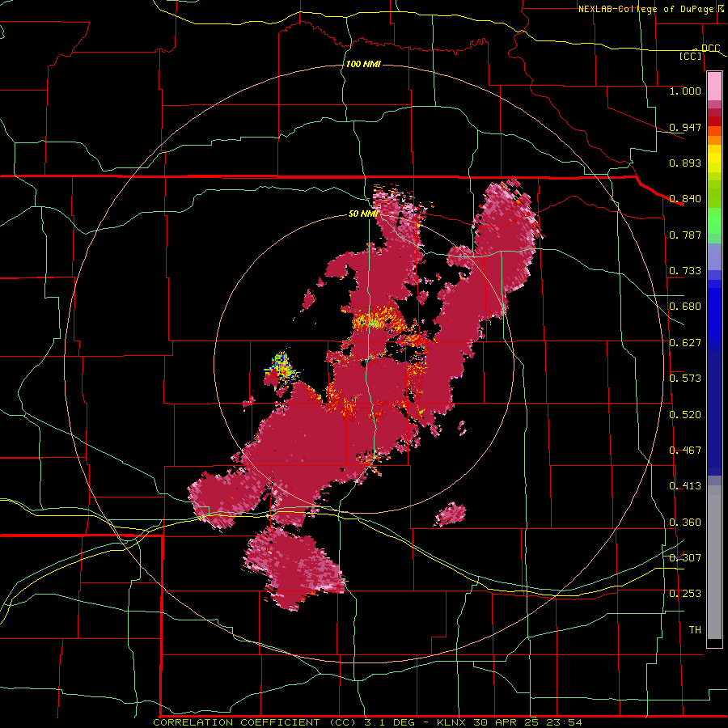The height and width of the screenshot is (728, 728).
Task: Click the blue-green low CC patch west of radar
Action: coord(281,366)
